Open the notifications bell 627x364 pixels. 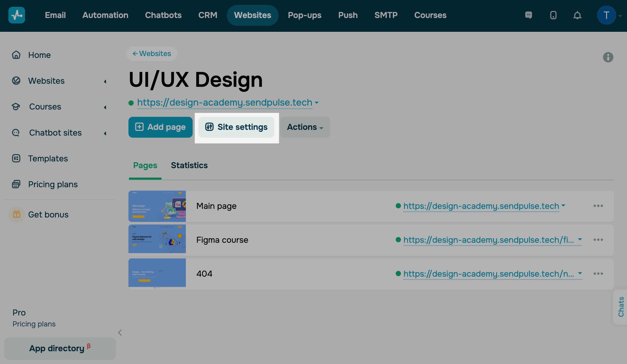click(x=577, y=15)
